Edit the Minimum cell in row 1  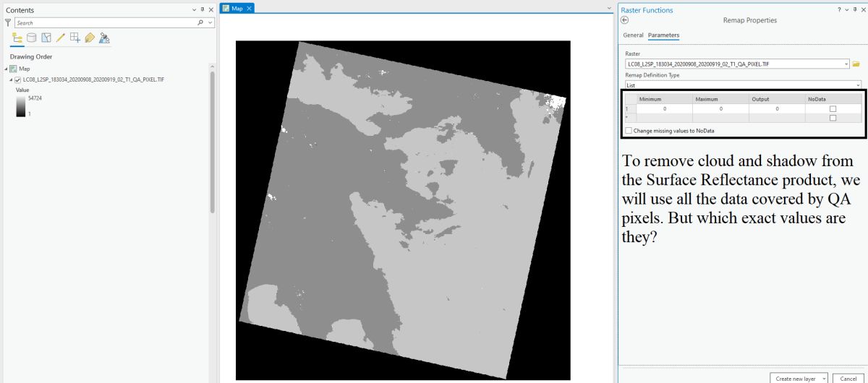[x=664, y=108]
